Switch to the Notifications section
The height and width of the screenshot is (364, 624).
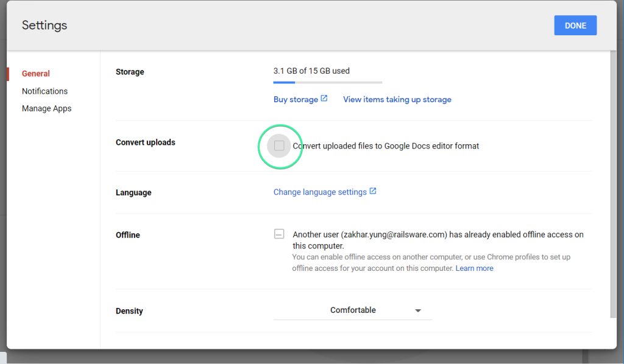click(x=44, y=91)
